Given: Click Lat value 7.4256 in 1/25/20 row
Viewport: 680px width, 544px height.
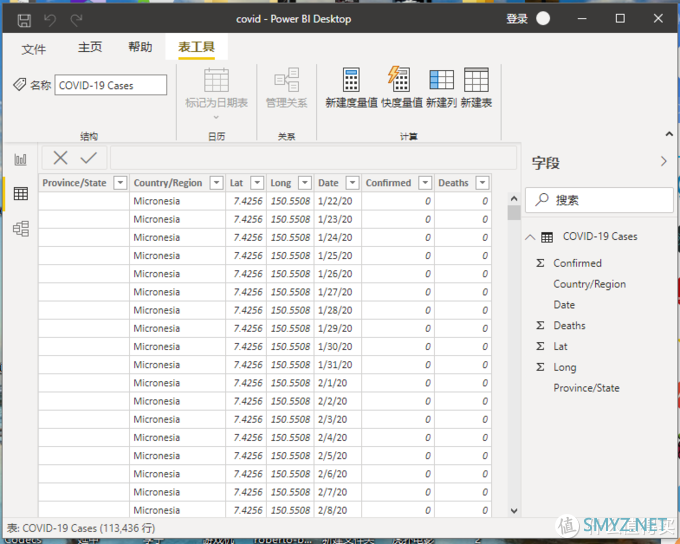Looking at the screenshot, I should point(248,256).
